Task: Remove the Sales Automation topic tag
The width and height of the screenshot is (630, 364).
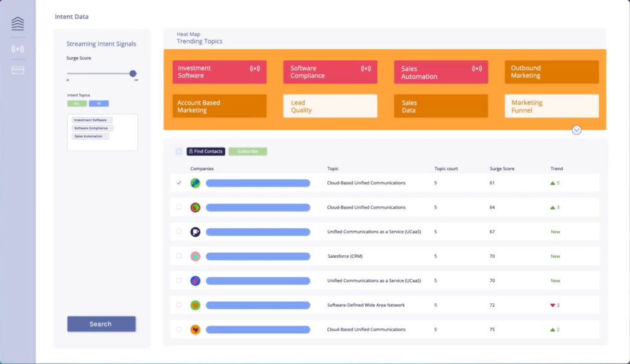Action: [x=106, y=136]
